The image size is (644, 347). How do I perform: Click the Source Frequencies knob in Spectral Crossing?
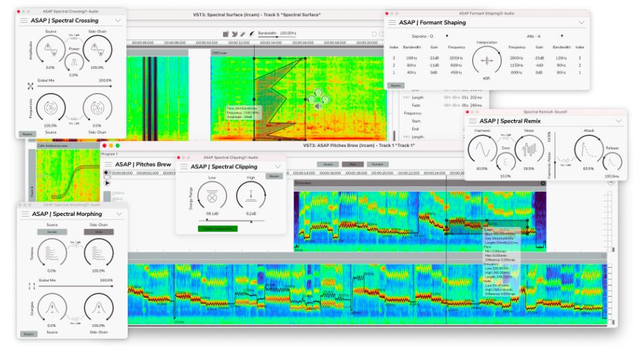[50, 108]
